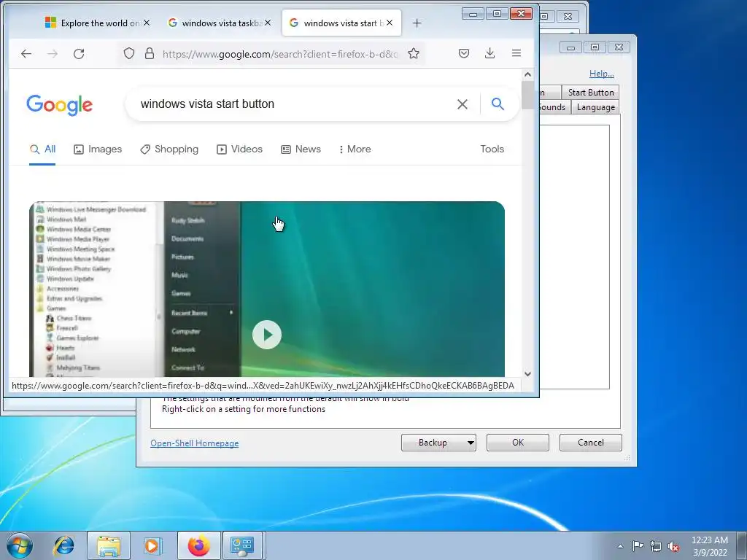Maximize the Open-Shell settings window
The width and height of the screenshot is (747, 560).
point(595,47)
